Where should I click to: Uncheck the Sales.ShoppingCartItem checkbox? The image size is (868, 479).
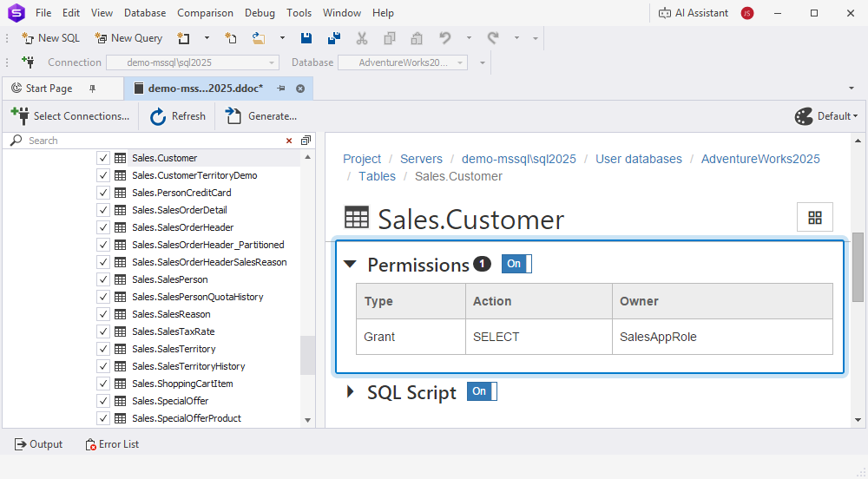pyautogui.click(x=103, y=384)
